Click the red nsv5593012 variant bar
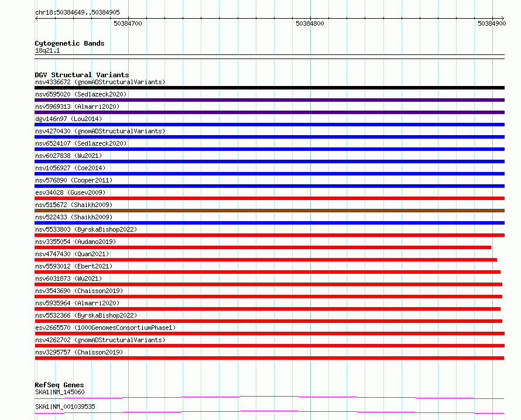 pyautogui.click(x=268, y=272)
